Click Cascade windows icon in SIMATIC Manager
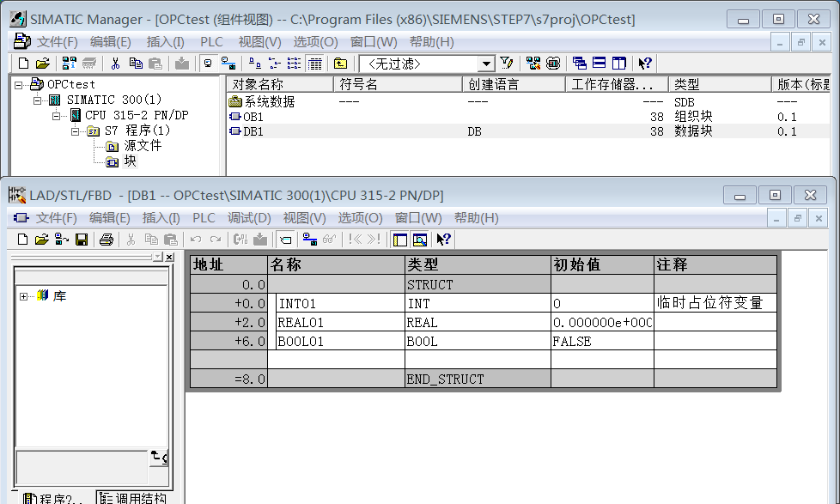840x504 pixels. [579, 64]
